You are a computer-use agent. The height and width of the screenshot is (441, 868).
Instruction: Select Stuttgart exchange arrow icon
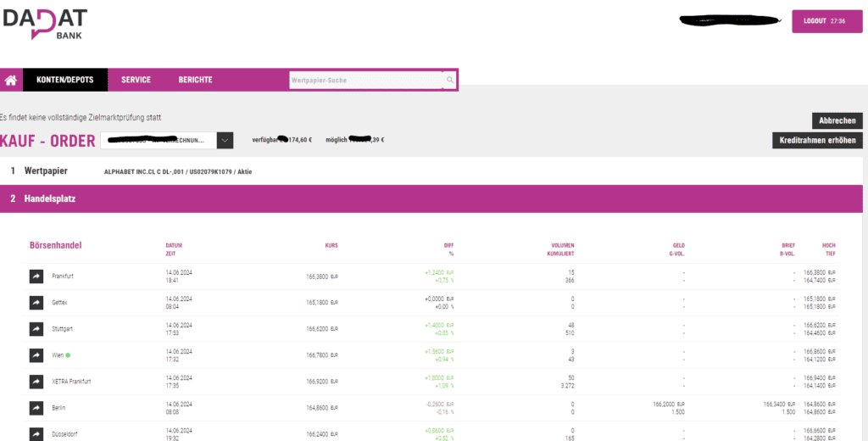(36, 328)
